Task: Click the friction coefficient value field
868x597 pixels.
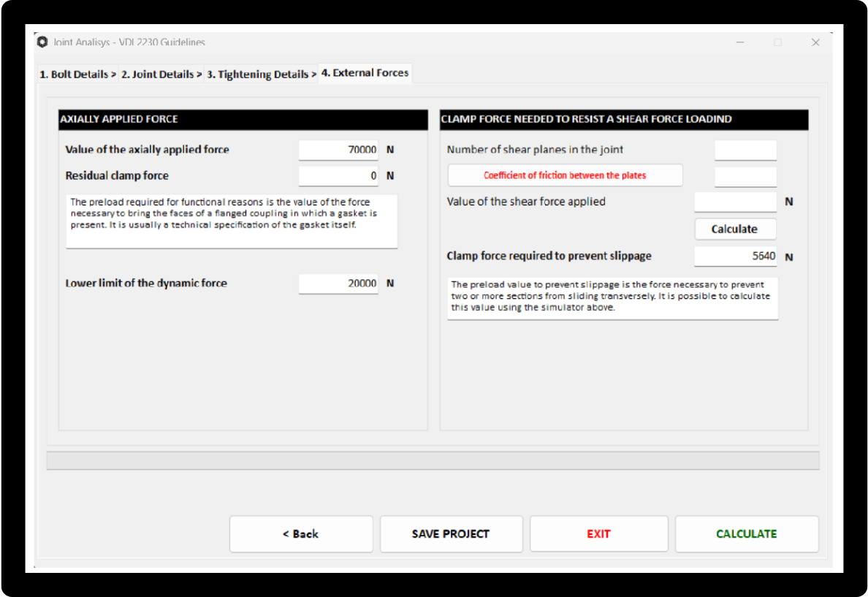Action: [x=745, y=176]
